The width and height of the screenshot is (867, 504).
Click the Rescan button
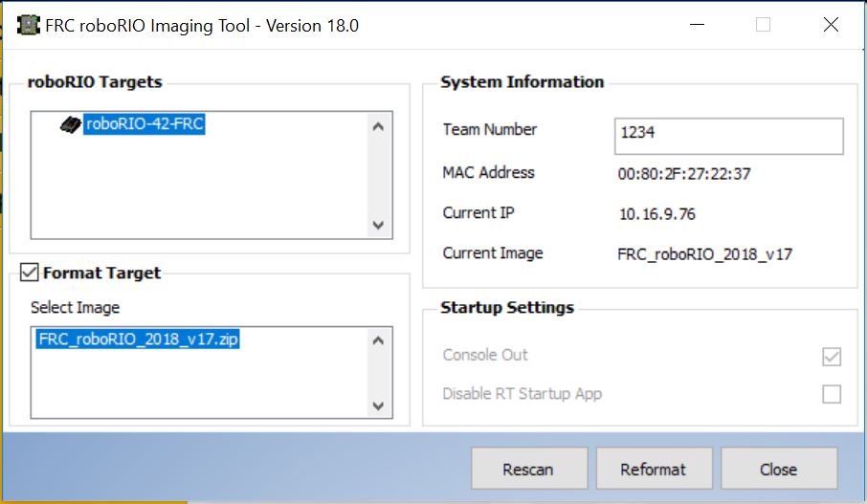point(529,469)
